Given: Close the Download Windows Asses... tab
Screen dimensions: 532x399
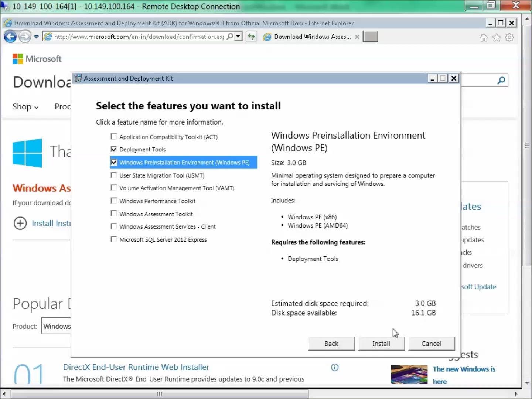Looking at the screenshot, I should [357, 37].
